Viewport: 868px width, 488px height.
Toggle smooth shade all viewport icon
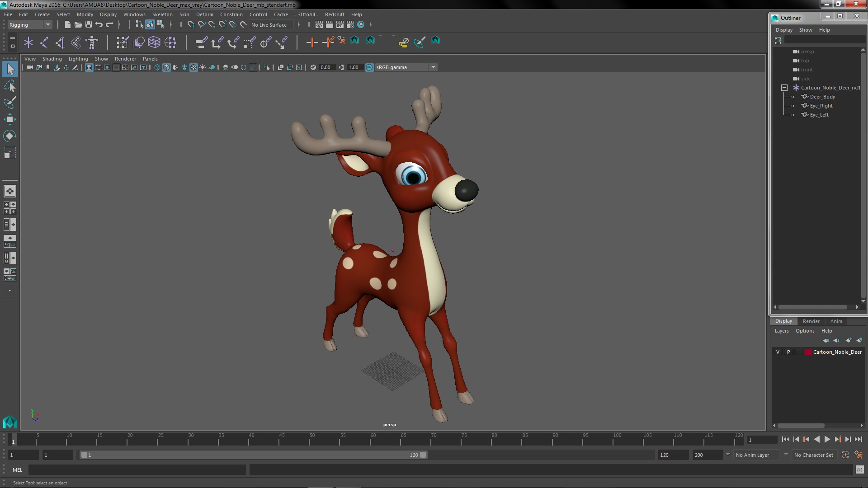pyautogui.click(x=166, y=67)
